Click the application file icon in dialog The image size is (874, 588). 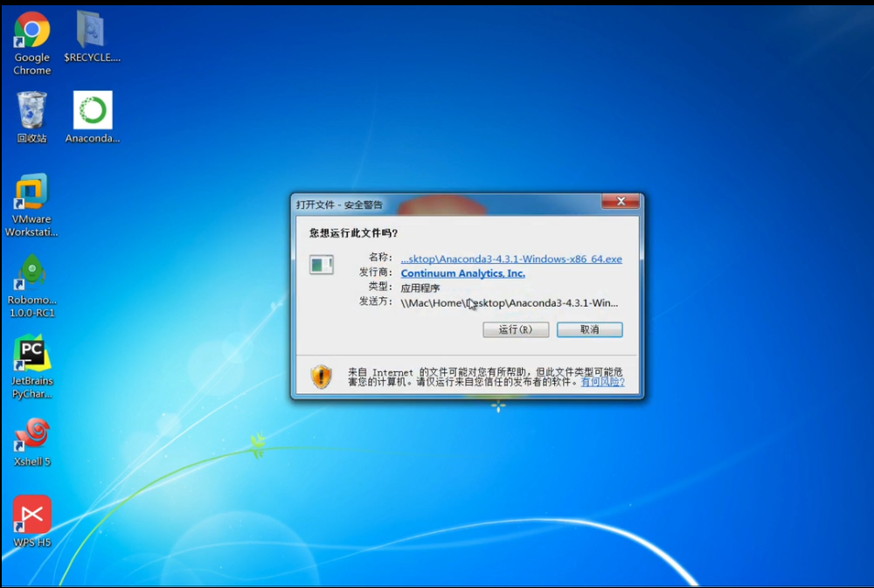(322, 265)
